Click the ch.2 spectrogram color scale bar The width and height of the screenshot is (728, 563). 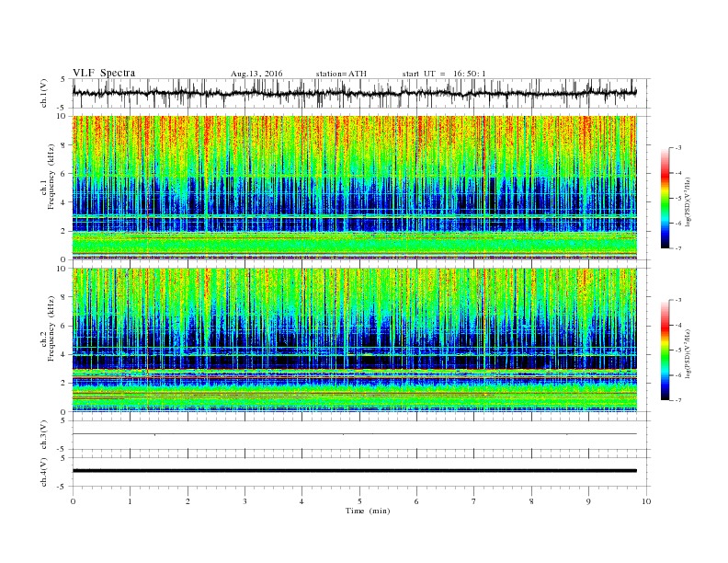coord(665,350)
